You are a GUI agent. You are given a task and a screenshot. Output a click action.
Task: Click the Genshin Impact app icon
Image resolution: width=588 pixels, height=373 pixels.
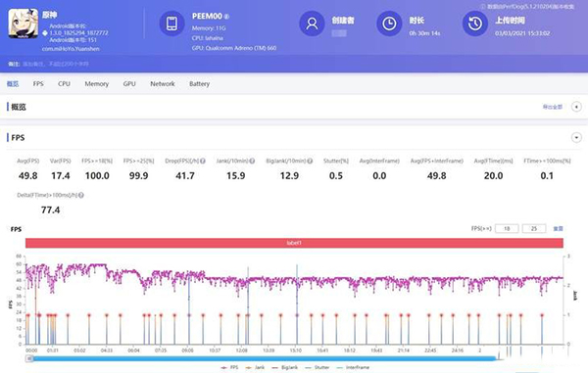coord(24,23)
